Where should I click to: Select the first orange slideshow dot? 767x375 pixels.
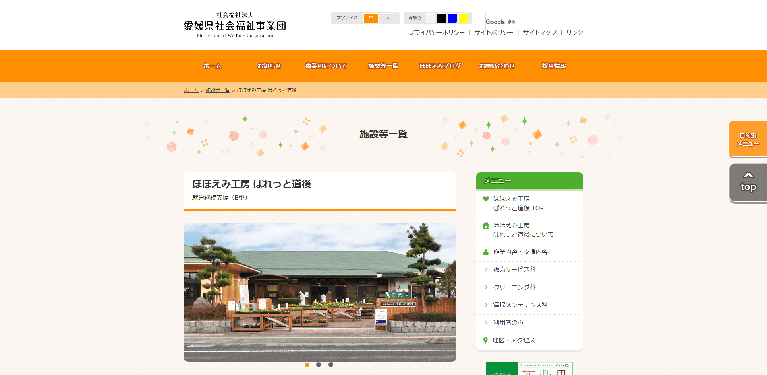coord(307,365)
